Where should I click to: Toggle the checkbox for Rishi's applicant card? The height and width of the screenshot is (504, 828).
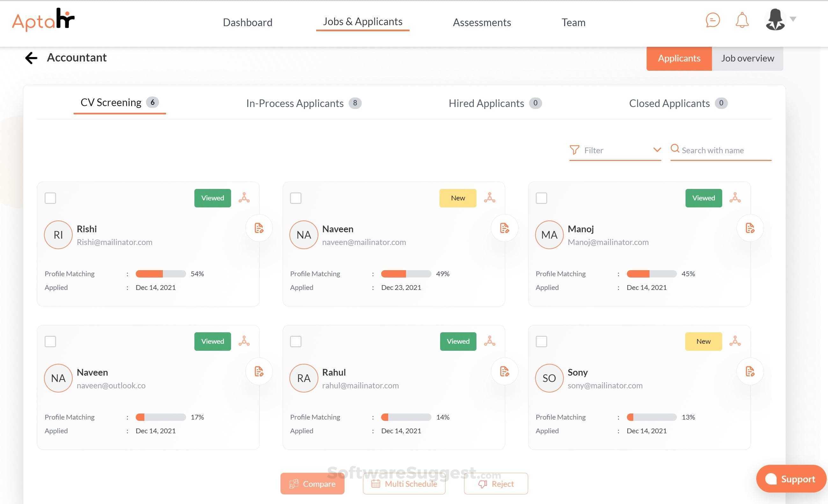tap(50, 197)
